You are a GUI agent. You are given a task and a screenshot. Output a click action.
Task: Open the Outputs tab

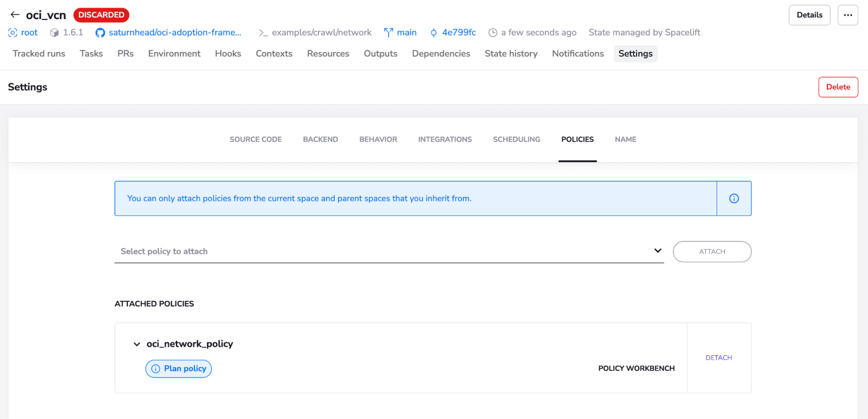point(380,53)
